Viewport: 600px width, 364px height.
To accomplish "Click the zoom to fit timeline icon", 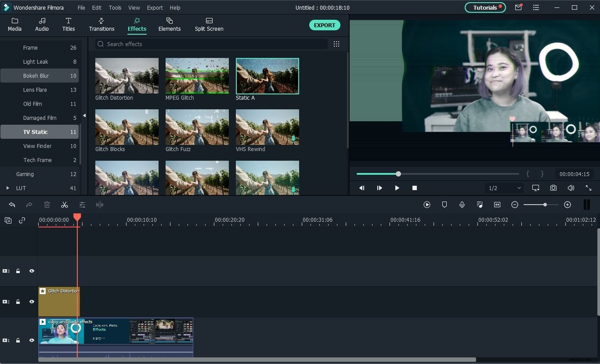I will (497, 205).
